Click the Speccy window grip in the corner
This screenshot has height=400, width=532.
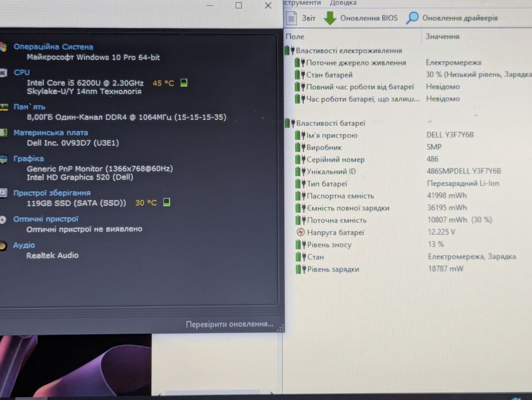[281, 328]
